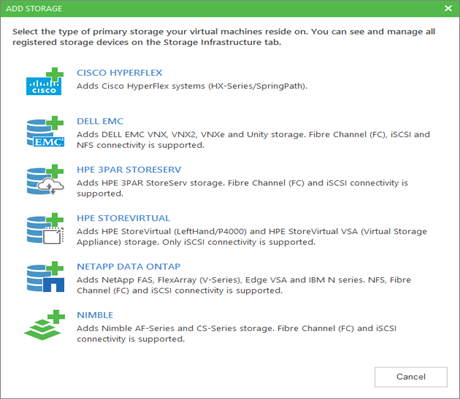The height and width of the screenshot is (399, 460).
Task: Click the StoreVirtual LeftHand/P4000 description text
Action: pyautogui.click(x=252, y=237)
